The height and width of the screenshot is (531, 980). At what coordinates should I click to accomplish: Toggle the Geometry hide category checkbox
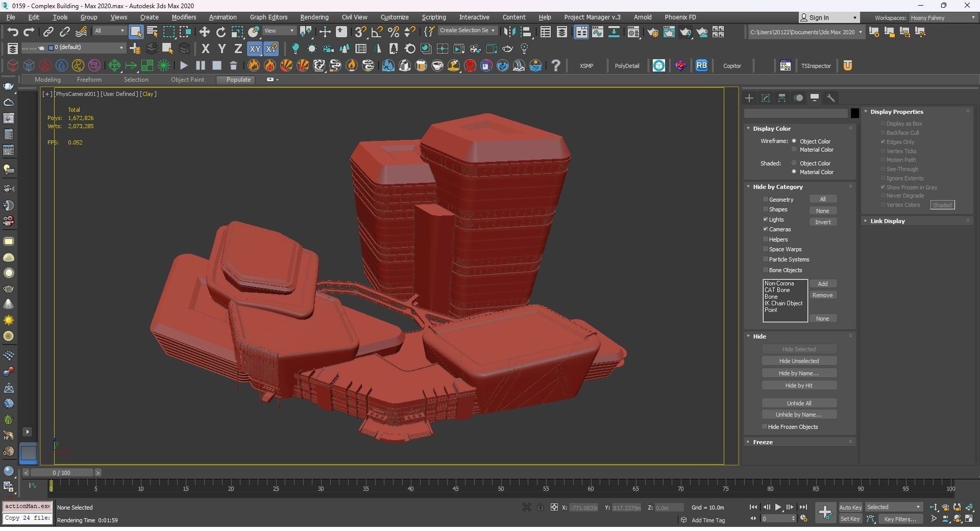pyautogui.click(x=765, y=200)
